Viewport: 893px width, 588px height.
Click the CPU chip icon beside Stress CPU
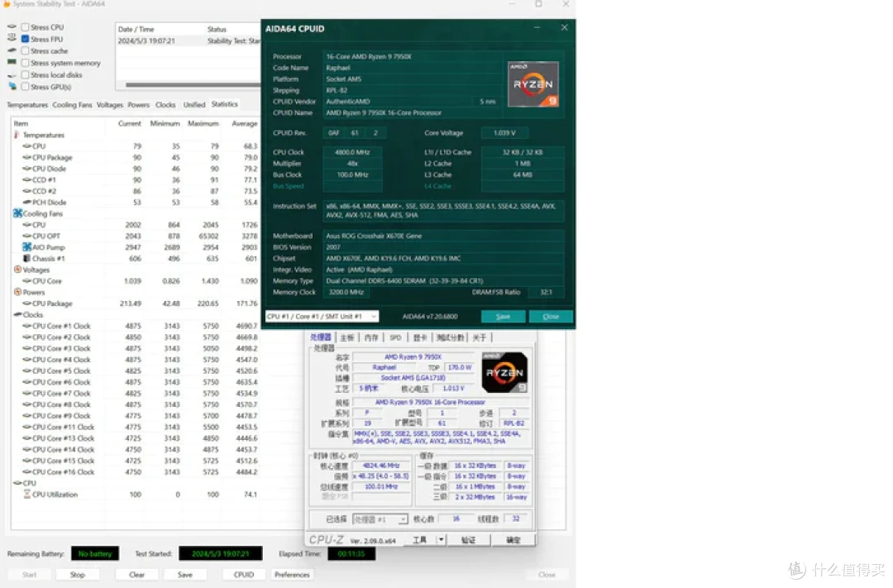pos(12,26)
